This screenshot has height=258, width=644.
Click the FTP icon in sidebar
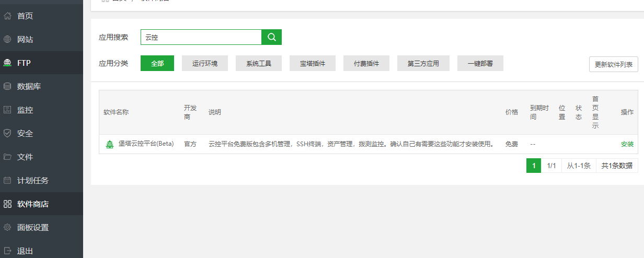click(x=7, y=63)
